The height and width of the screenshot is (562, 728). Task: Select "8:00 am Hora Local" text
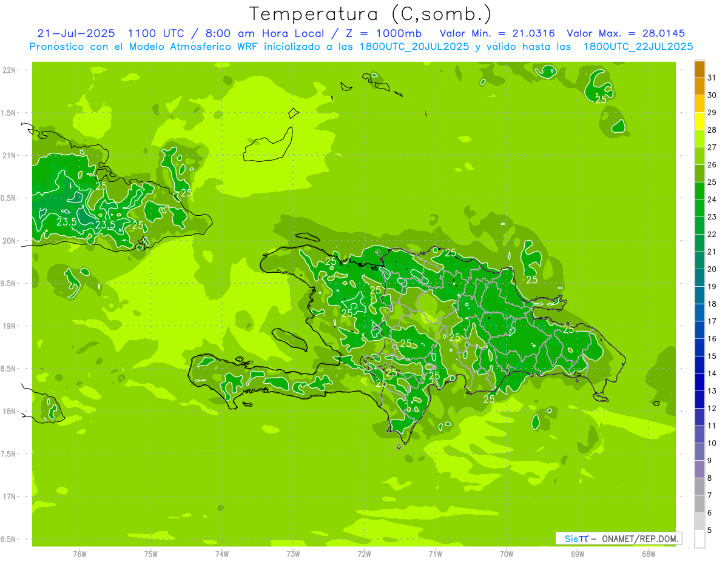pos(265,33)
